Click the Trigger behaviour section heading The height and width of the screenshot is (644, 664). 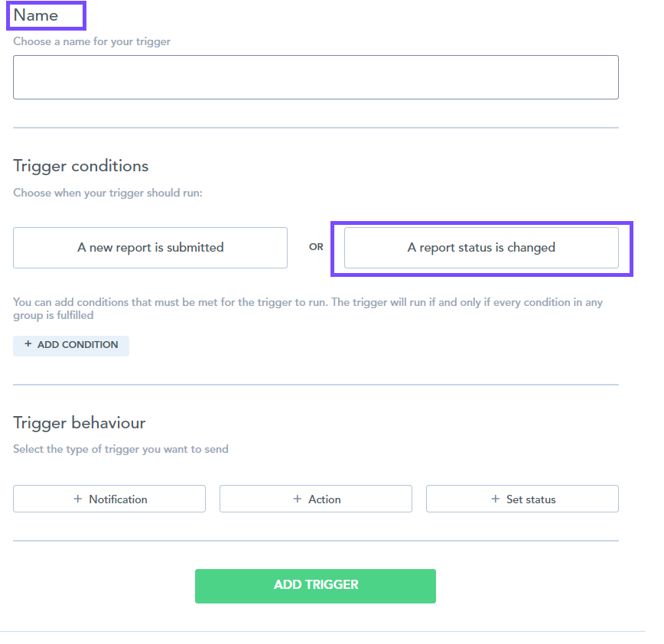(79, 422)
